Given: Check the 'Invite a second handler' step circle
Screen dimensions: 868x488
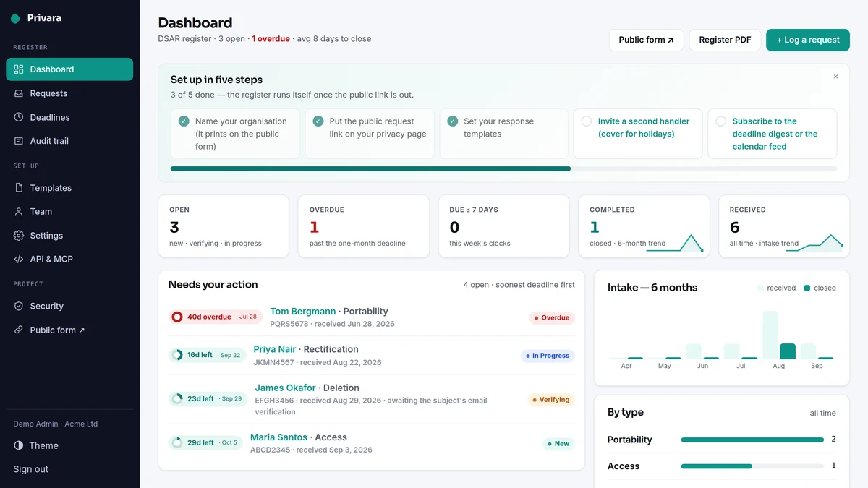Looking at the screenshot, I should (x=587, y=121).
